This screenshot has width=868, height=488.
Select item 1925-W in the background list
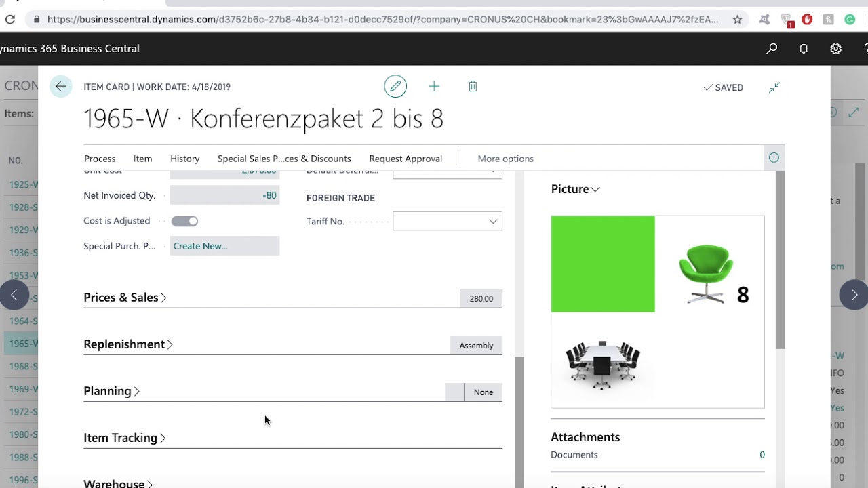pos(24,184)
